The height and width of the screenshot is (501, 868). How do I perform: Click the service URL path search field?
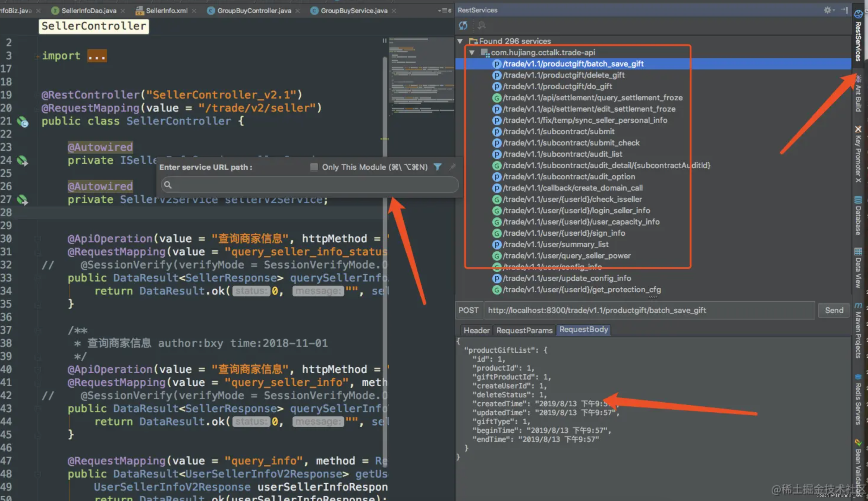[x=310, y=185]
